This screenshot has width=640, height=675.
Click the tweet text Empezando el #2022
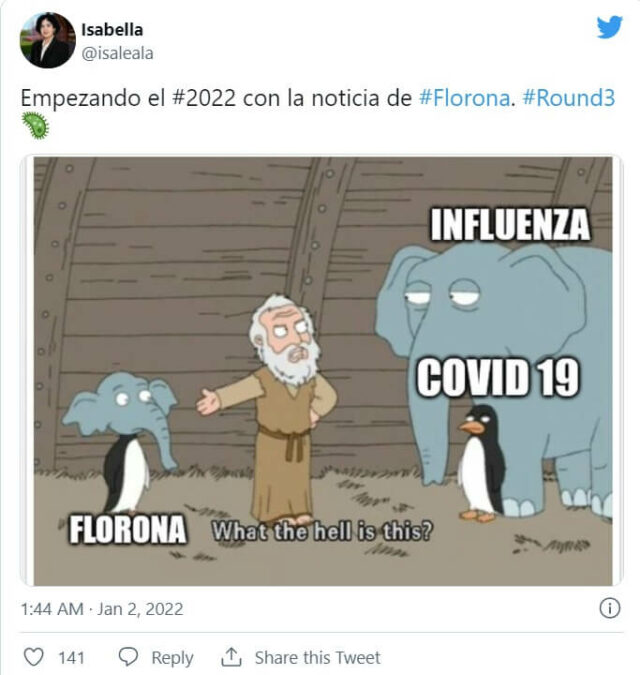coord(128,98)
